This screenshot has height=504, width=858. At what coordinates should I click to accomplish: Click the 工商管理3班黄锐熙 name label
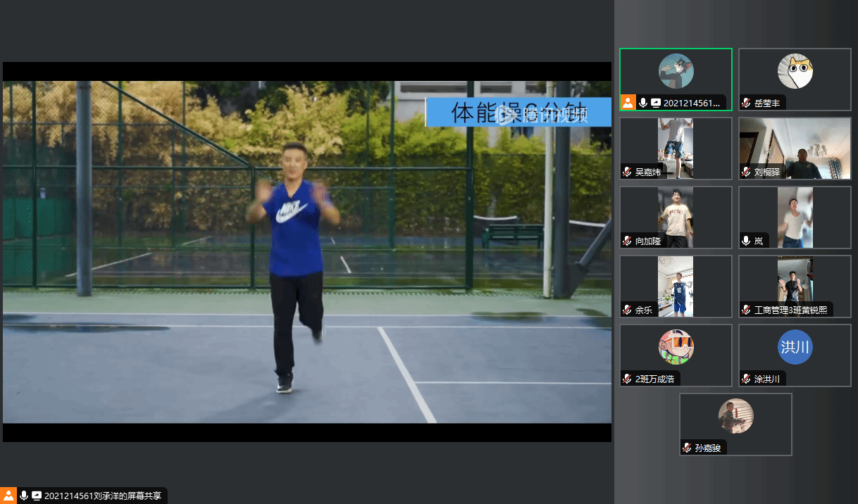pyautogui.click(x=790, y=310)
